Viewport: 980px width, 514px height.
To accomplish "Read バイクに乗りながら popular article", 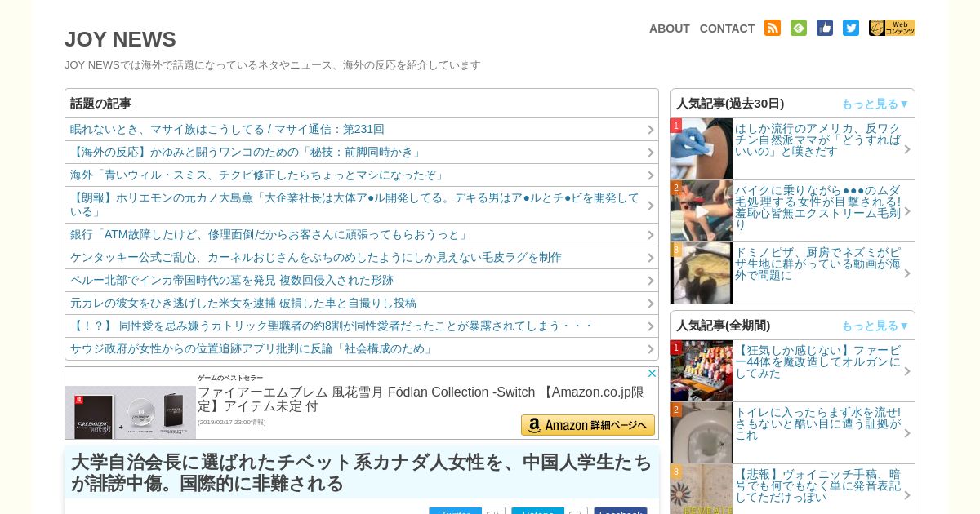I will (x=817, y=207).
